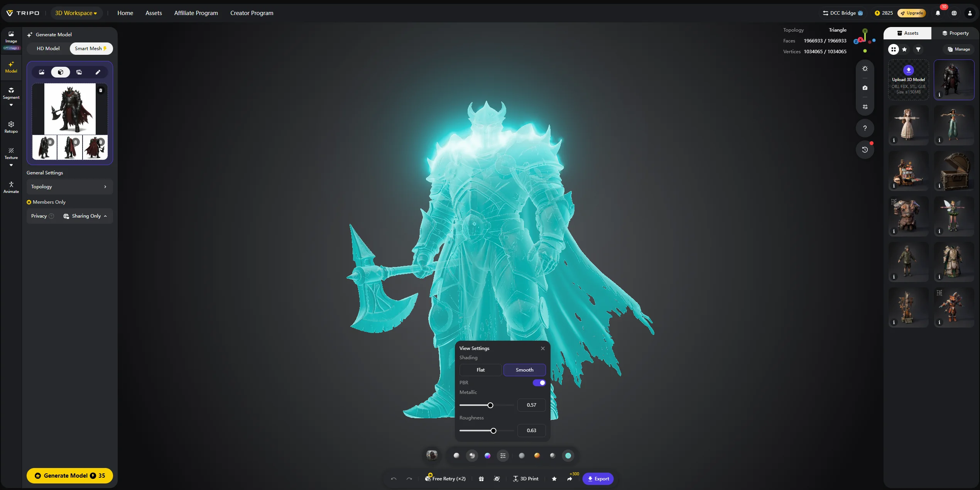Open the user profile icon

tap(970, 13)
